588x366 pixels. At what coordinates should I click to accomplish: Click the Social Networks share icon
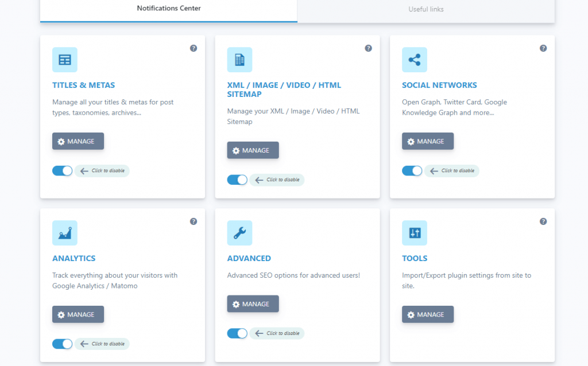pyautogui.click(x=415, y=60)
